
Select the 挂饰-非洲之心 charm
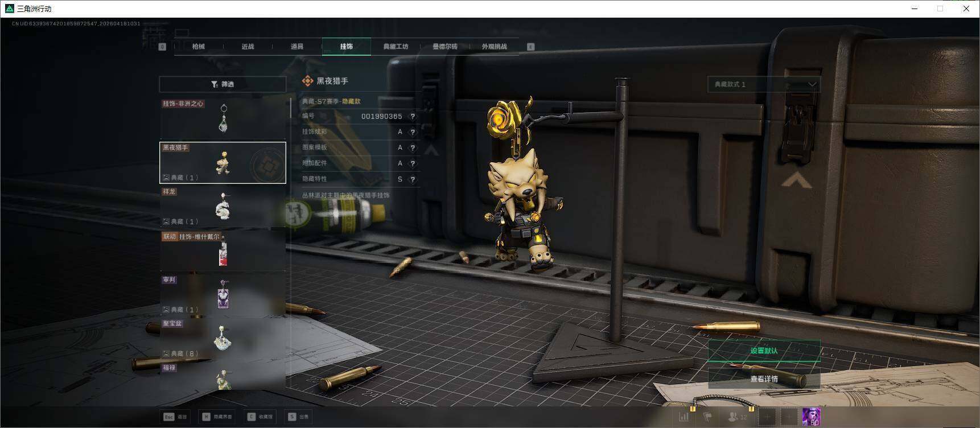pos(223,118)
